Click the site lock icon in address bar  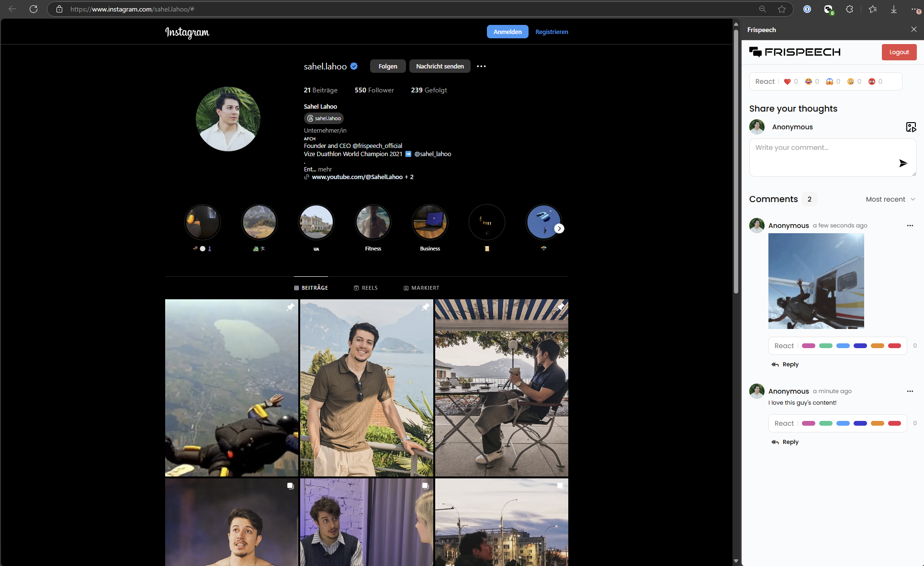point(59,9)
